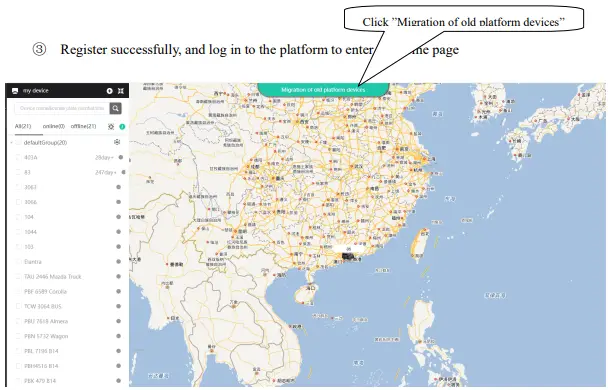Select device name PBK 479 B14

click(x=40, y=381)
